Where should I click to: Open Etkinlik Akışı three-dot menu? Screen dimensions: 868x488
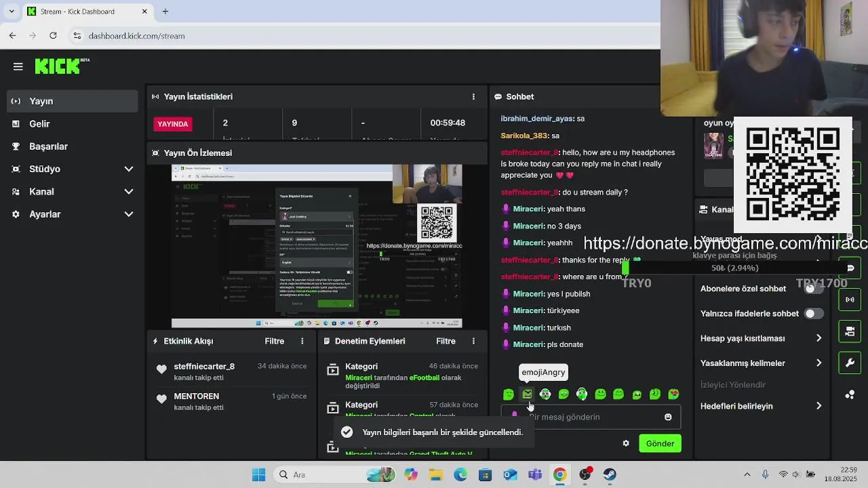[x=302, y=341]
